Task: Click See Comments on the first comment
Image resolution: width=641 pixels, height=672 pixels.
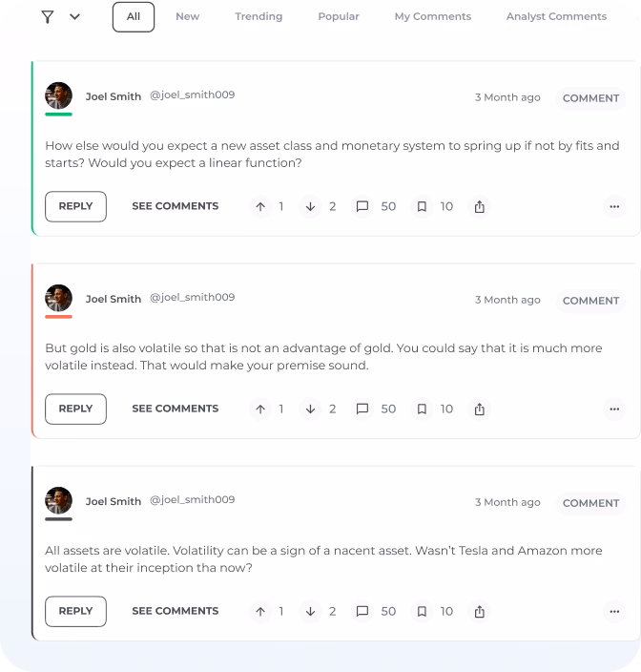Action: [176, 206]
